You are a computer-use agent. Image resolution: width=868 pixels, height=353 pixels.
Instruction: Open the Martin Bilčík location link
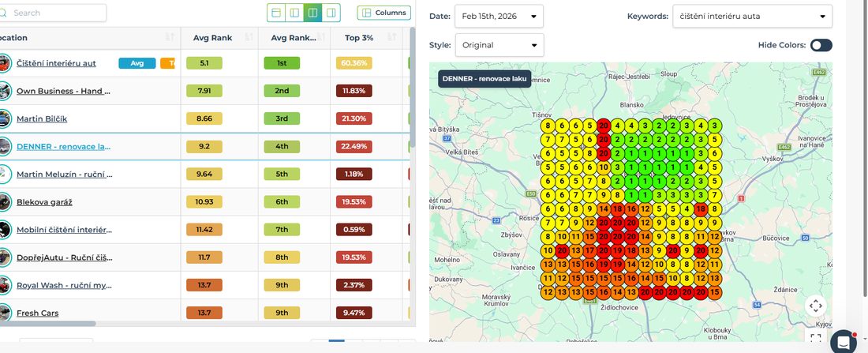coord(42,118)
